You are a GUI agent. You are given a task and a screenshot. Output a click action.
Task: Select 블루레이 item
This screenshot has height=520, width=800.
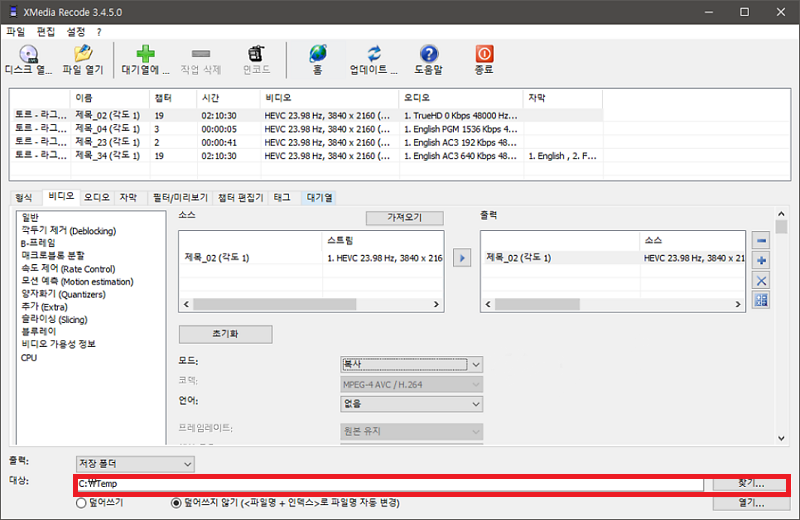(38, 332)
